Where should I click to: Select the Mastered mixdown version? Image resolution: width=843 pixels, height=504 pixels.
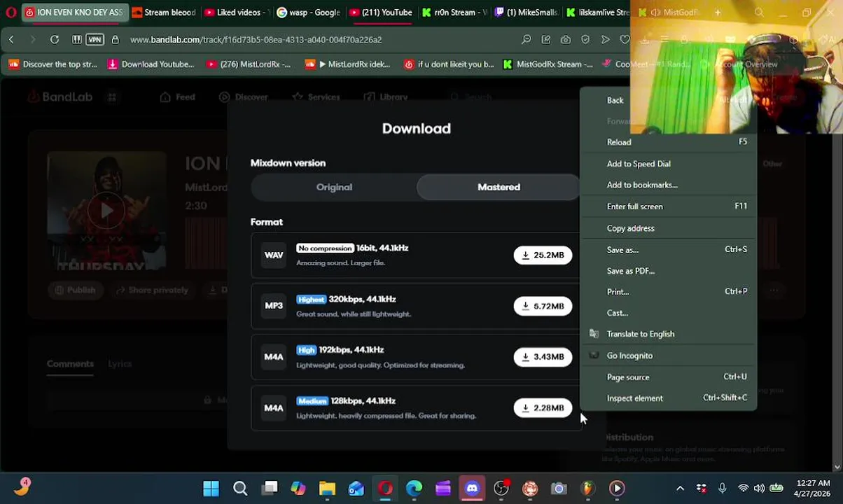499,187
